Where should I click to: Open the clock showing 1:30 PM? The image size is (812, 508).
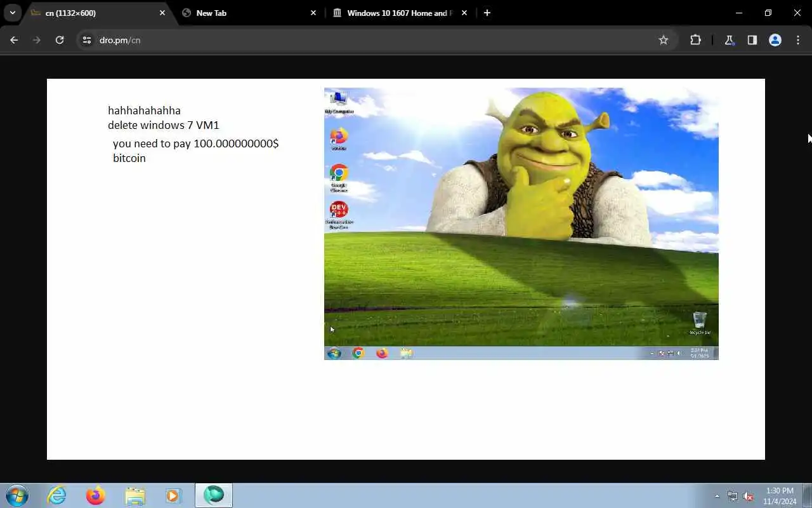[780, 496]
